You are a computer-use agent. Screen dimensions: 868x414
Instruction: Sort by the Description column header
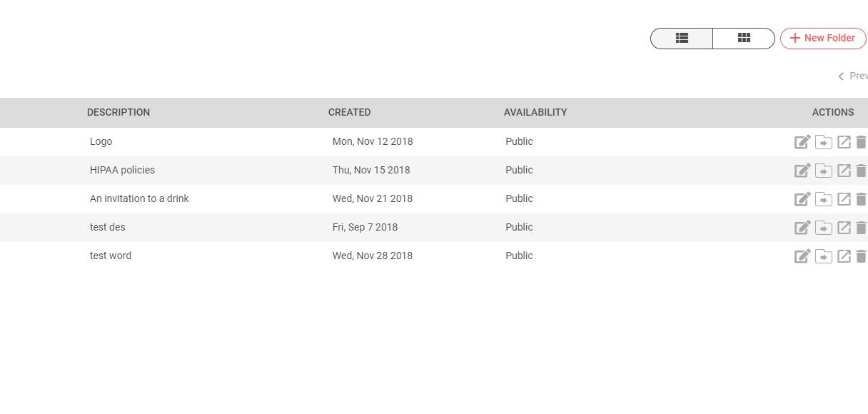click(118, 113)
